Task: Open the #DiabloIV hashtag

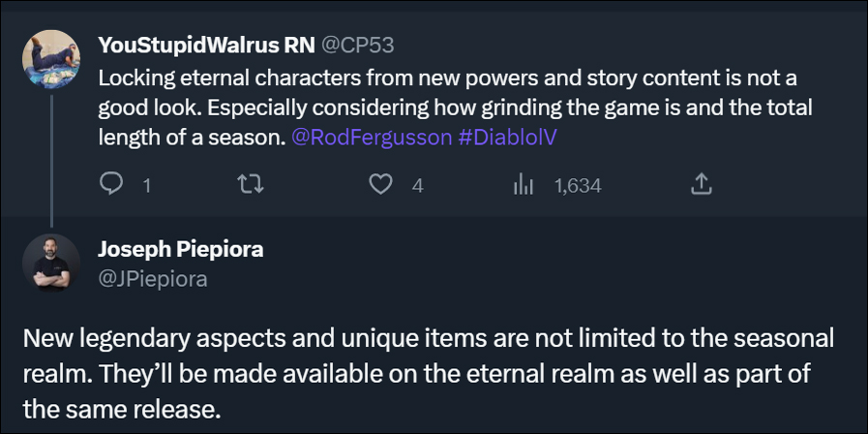Action: [x=507, y=137]
